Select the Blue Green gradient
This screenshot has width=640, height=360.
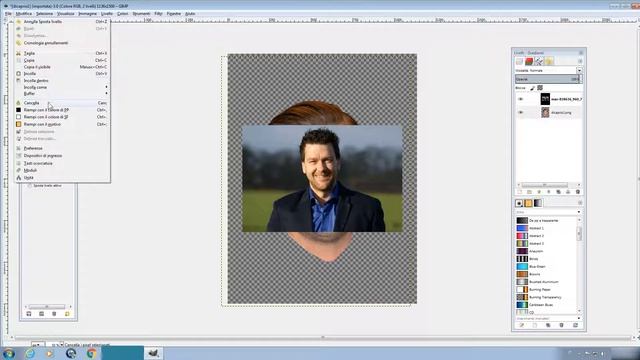tap(547, 267)
